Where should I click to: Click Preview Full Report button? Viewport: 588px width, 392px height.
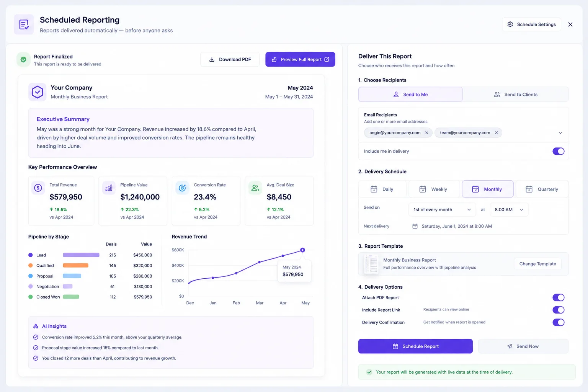coord(300,59)
